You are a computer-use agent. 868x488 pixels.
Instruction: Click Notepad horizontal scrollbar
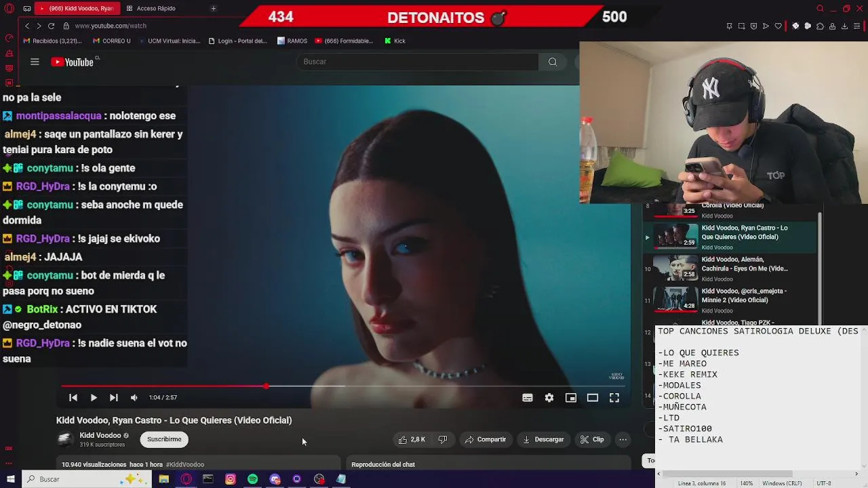(x=727, y=474)
